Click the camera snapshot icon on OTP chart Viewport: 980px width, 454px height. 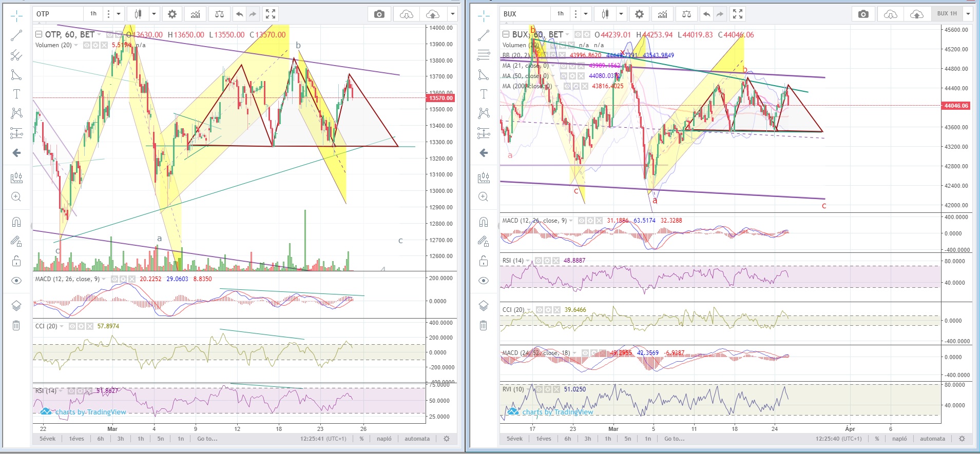(x=379, y=14)
